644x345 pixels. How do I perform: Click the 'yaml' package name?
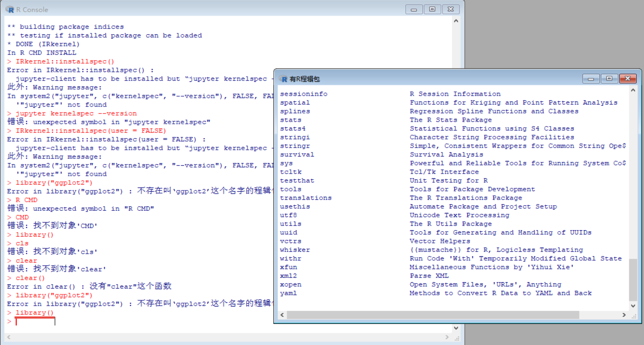pos(288,293)
